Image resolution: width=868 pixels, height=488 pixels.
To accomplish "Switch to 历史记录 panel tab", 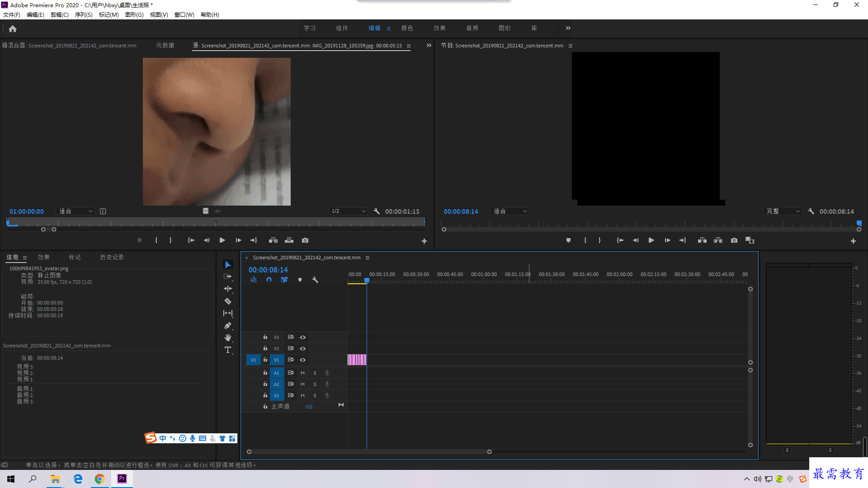I will click(112, 257).
